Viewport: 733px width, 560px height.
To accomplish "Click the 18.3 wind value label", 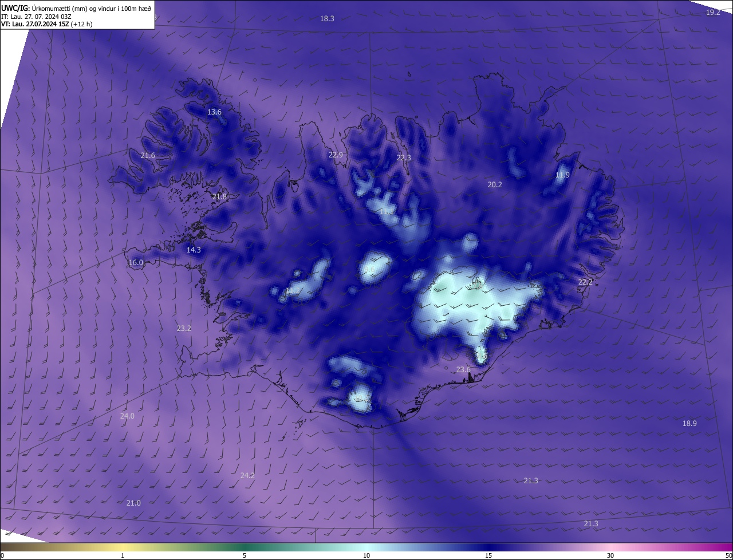I will [x=327, y=18].
